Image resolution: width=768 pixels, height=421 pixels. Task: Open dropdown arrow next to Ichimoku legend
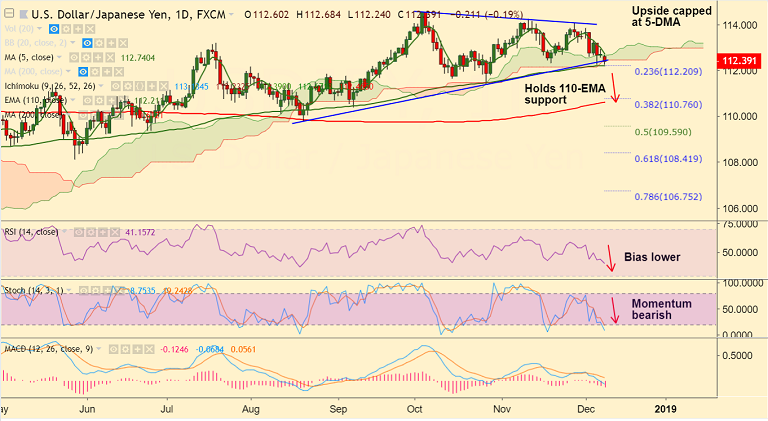(x=101, y=86)
